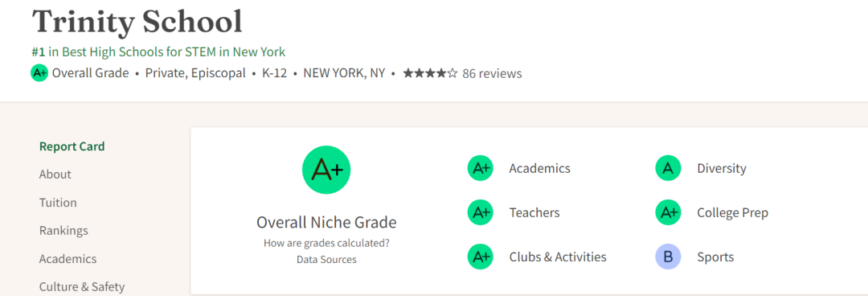Viewport: 868px width, 296px height.
Task: Open the Tuition sidebar item
Action: pos(58,203)
